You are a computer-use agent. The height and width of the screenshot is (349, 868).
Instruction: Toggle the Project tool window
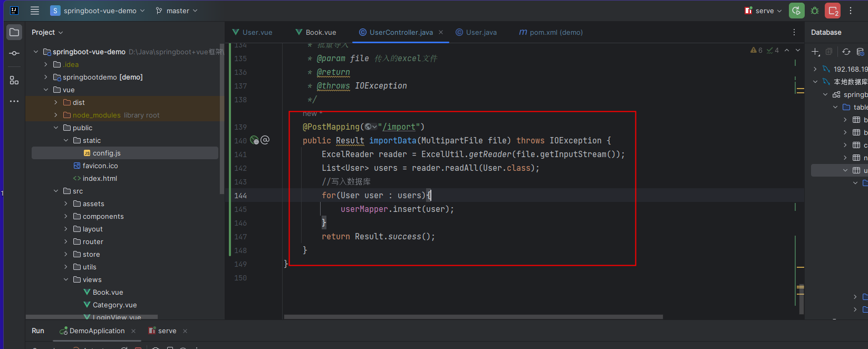click(x=14, y=32)
